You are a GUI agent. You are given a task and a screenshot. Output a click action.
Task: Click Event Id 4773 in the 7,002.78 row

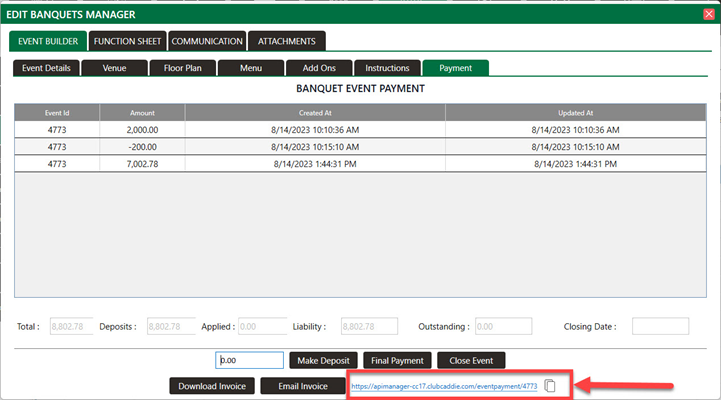(57, 164)
